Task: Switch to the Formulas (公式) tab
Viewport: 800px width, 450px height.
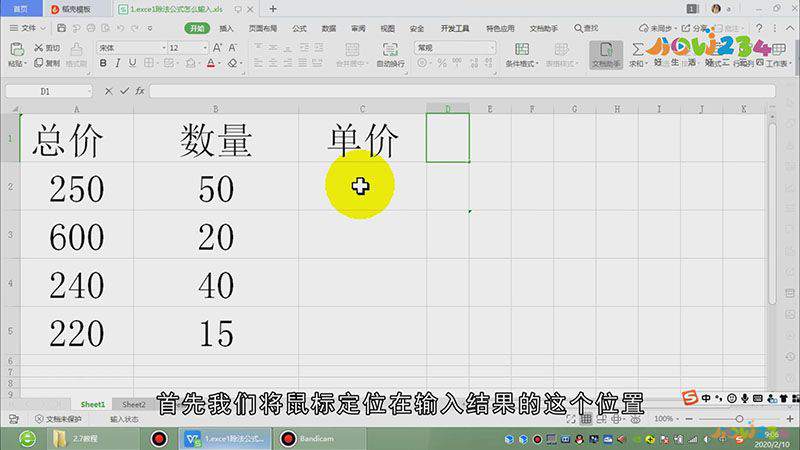Action: pyautogui.click(x=299, y=28)
